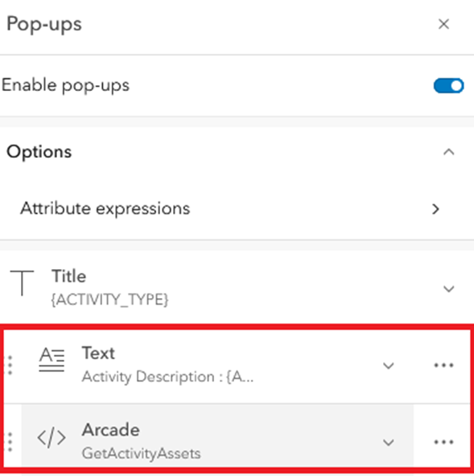Close the Pop-ups panel
Screen dimensions: 474x476
443,24
